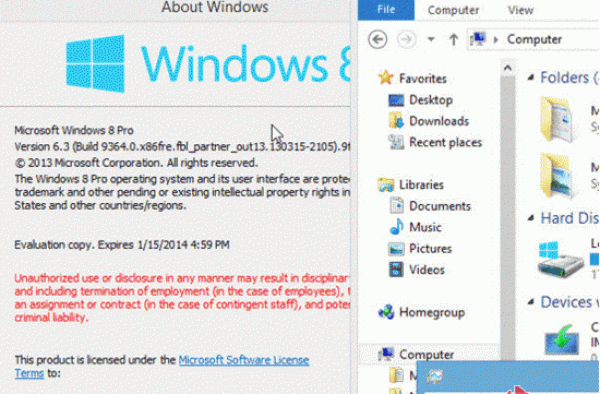Select Libraries in the navigation pane
The image size is (600, 394).
point(421,185)
